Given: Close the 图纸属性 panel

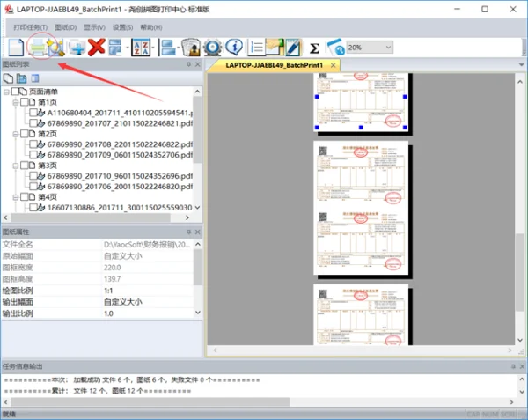Looking at the screenshot, I should 198,232.
